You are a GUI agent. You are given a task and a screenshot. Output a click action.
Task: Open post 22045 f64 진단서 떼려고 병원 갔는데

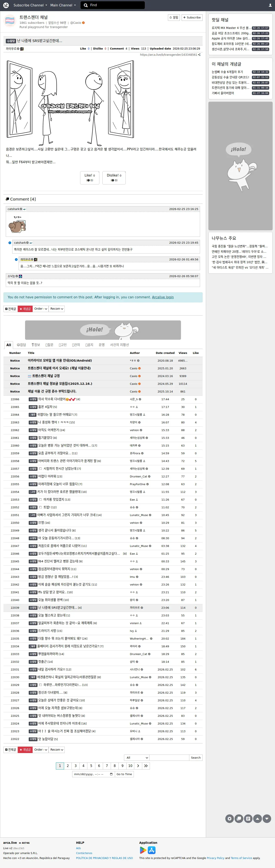click(58, 561)
